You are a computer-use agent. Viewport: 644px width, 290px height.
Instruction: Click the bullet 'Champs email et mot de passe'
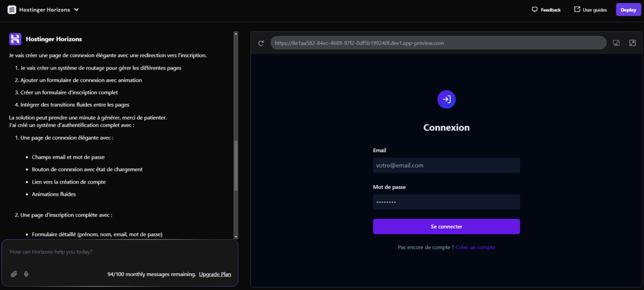tap(68, 157)
